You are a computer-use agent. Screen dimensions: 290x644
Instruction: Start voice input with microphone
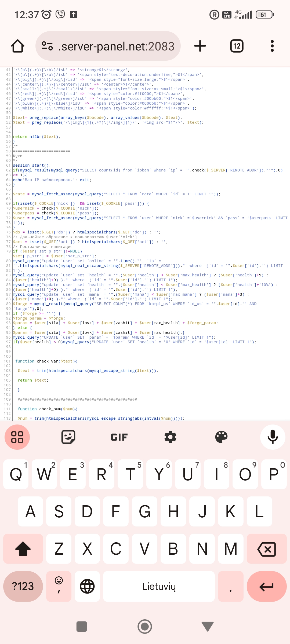pyautogui.click(x=273, y=437)
